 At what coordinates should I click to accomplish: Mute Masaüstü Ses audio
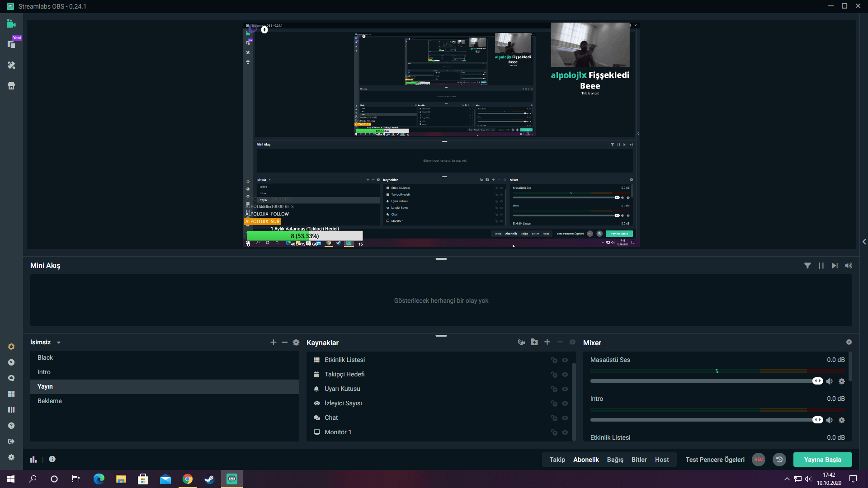pos(830,381)
